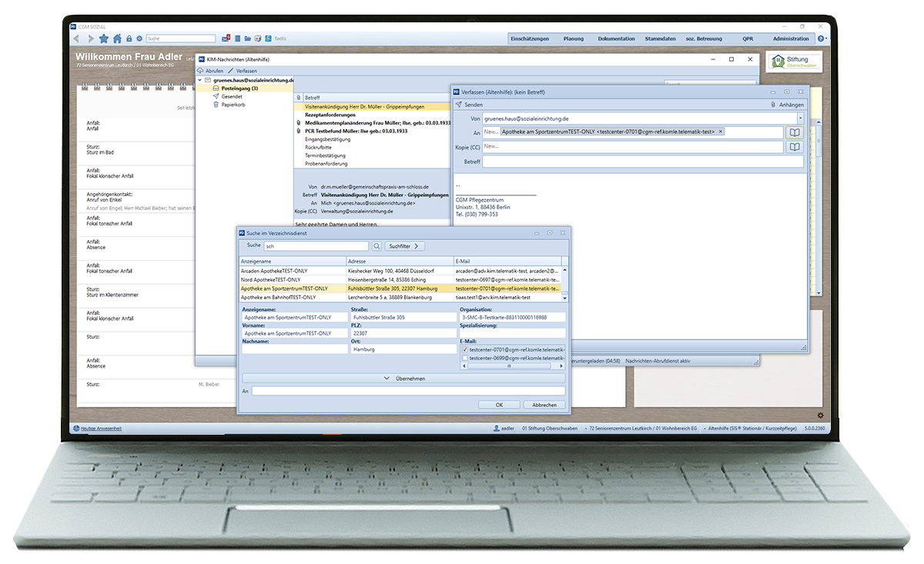Select Arcaden ApothekeTEST-ONLY result row
Image resolution: width=924 pixels, height=564 pixels.
point(400,271)
